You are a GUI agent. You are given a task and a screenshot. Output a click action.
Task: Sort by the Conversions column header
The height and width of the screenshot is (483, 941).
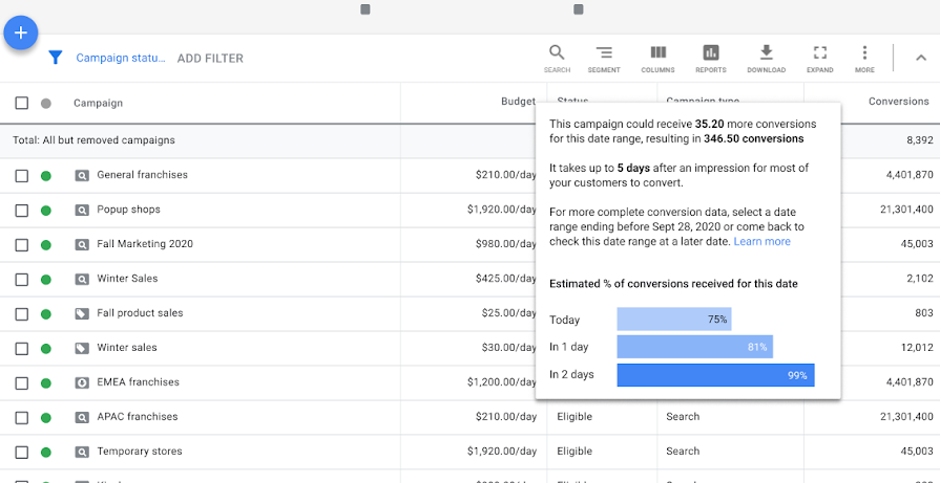tap(898, 102)
